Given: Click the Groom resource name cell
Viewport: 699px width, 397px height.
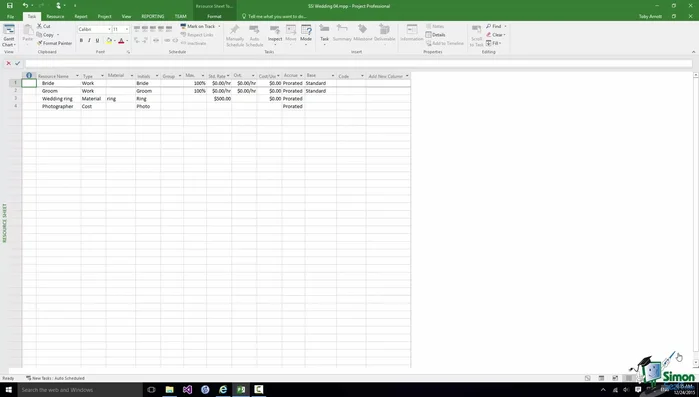Looking at the screenshot, I should 58,91.
